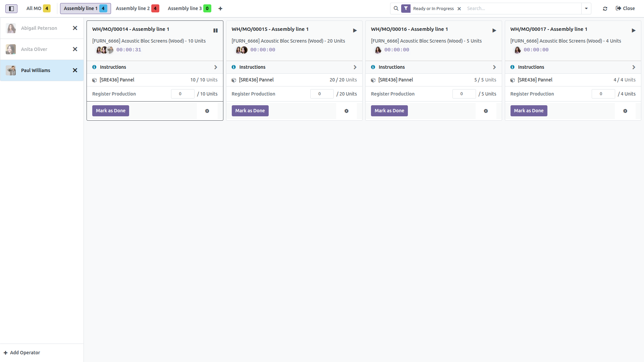Mark WH/MO/00014 as Done
644x362 pixels.
(x=111, y=111)
